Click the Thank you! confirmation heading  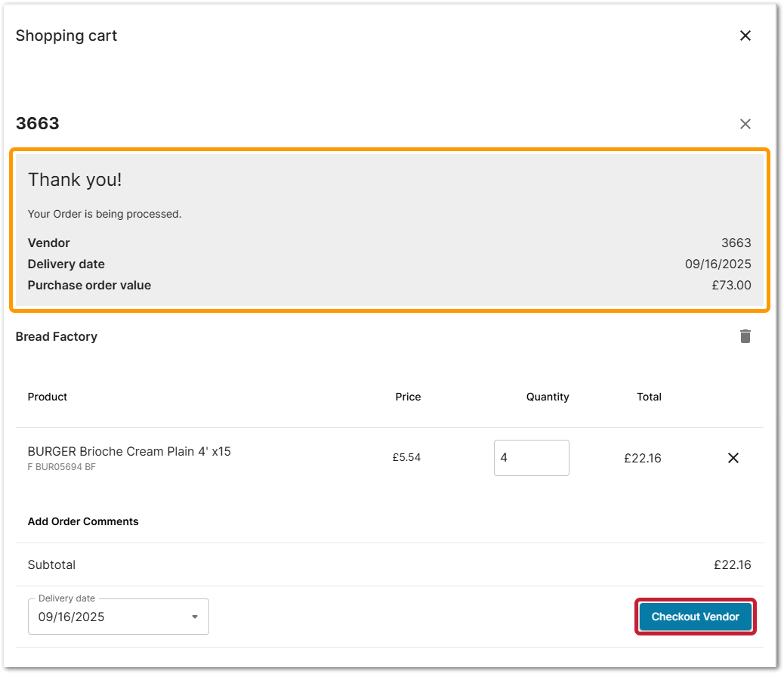pos(75,180)
